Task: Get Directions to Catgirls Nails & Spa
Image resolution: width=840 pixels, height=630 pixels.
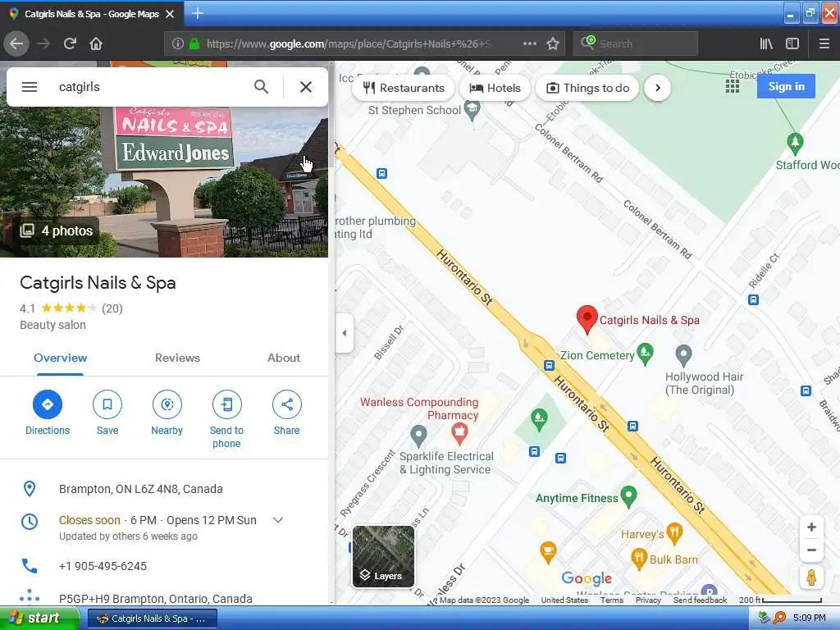Action: (47, 413)
